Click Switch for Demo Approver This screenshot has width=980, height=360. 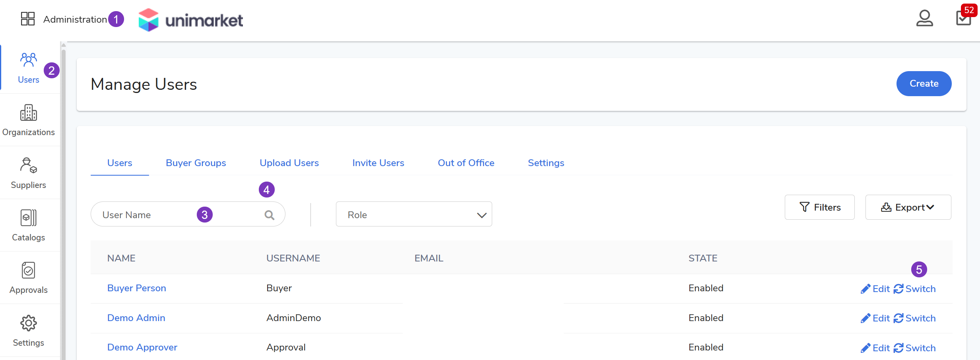(x=915, y=348)
